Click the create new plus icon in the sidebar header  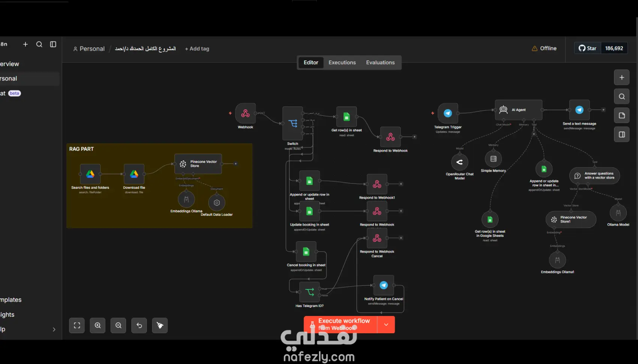point(26,44)
